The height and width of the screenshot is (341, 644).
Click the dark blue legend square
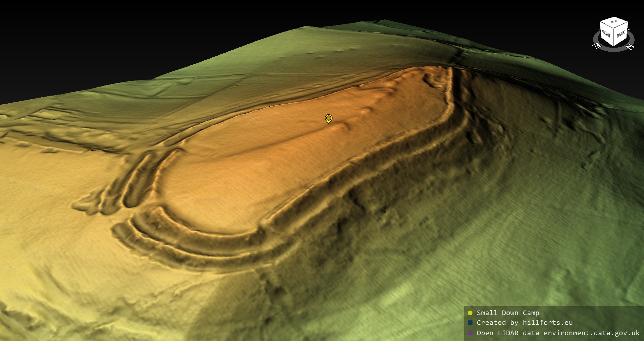(470, 323)
